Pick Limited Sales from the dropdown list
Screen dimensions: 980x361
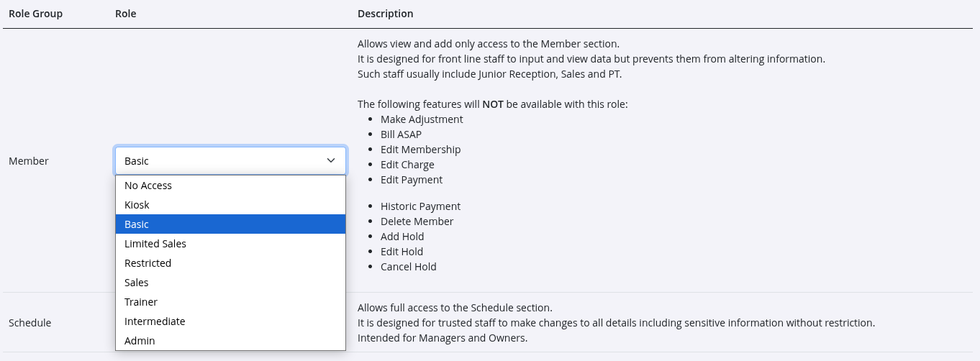tap(155, 244)
